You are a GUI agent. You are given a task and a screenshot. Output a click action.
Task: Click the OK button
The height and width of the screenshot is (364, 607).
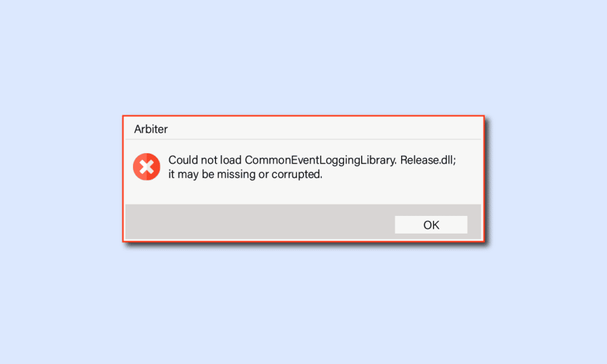(x=431, y=225)
